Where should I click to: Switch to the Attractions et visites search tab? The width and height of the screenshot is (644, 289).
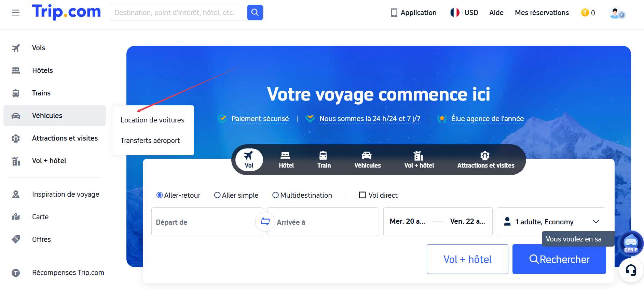coord(486,160)
